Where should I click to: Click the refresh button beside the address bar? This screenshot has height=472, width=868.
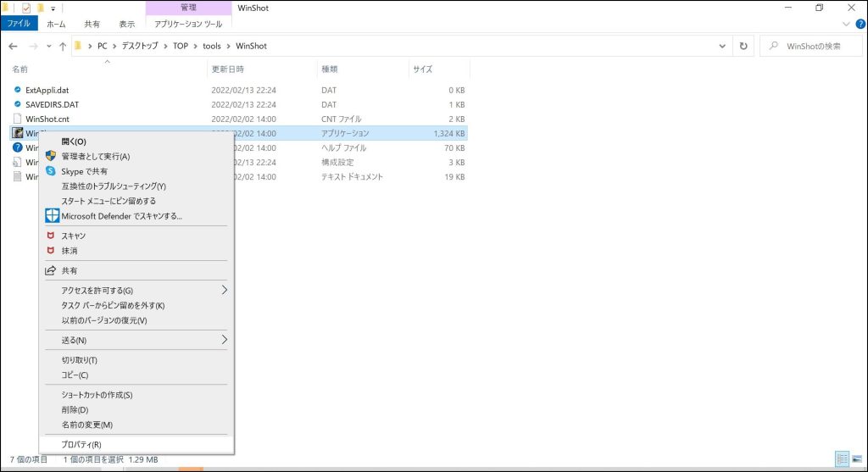tap(743, 47)
